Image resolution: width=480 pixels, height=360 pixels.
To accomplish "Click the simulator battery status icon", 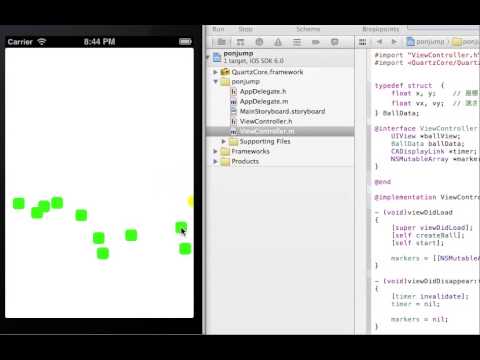I will 185,42.
